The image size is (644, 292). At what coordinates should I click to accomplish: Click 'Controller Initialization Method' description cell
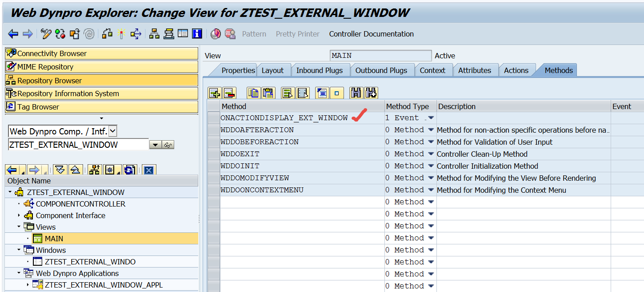click(524, 166)
